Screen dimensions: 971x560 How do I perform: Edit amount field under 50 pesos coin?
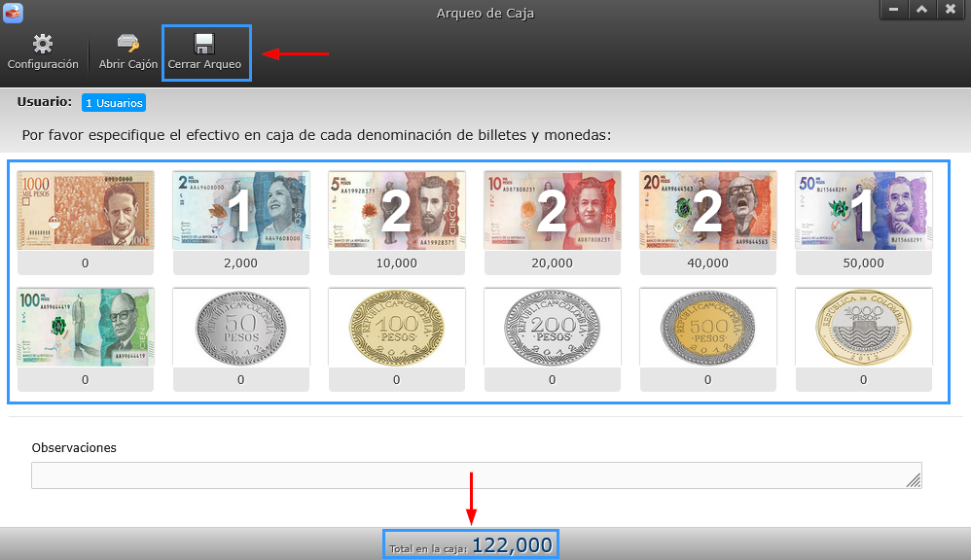point(241,379)
